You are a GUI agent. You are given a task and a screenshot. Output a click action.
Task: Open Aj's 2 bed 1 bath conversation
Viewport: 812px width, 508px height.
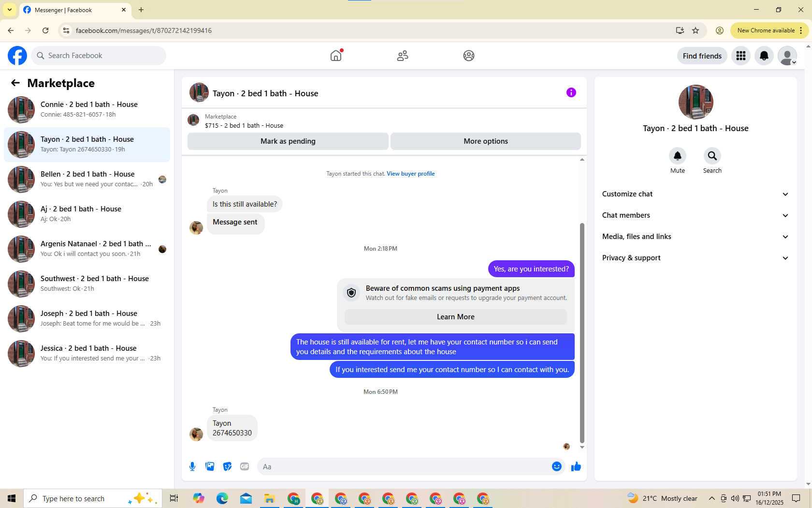pos(87,214)
